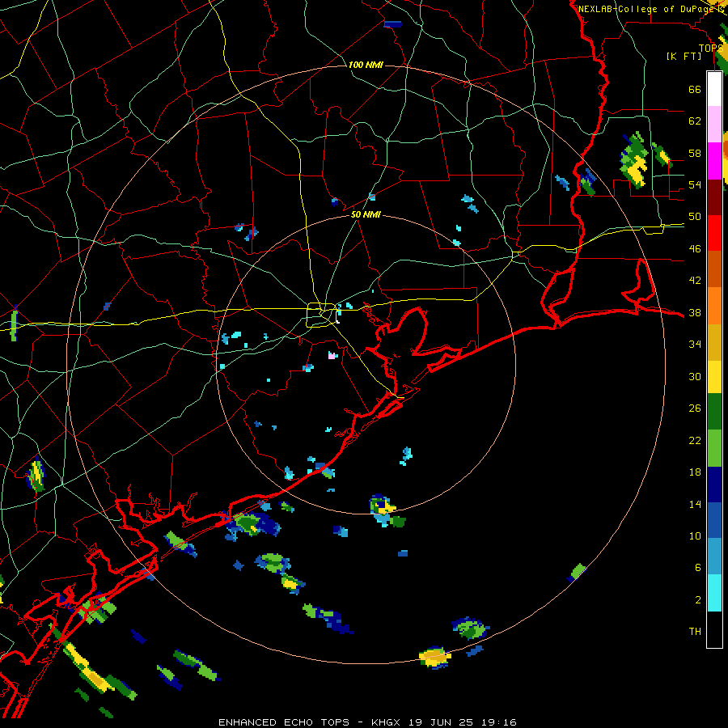This screenshot has height=728, width=728.
Task: Click the "NEXLAB-College of DuPage" credit text
Action: 645,9
